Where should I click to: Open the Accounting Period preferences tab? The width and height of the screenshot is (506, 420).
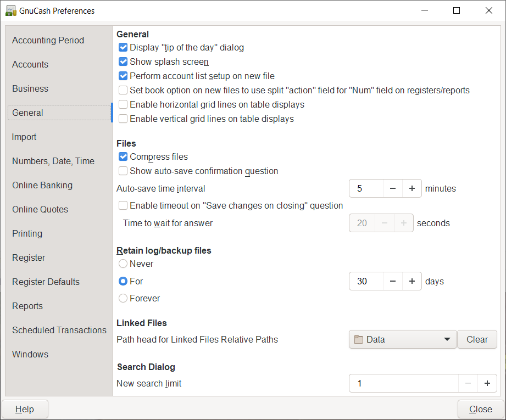[48, 40]
